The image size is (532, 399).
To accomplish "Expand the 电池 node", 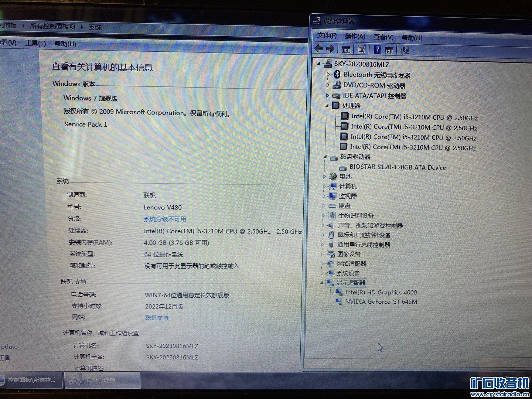I will coord(325,177).
